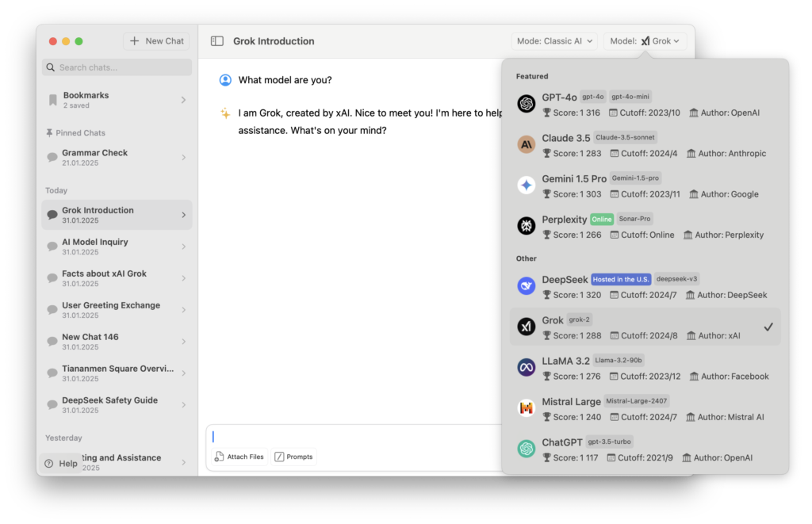Click the Sonar-Pro tag

[634, 219]
